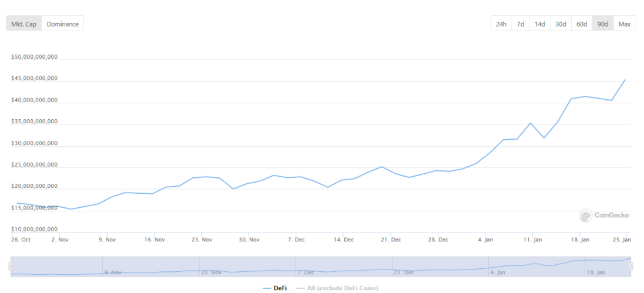Click the navigator strip near 23. Nov

(x=210, y=267)
